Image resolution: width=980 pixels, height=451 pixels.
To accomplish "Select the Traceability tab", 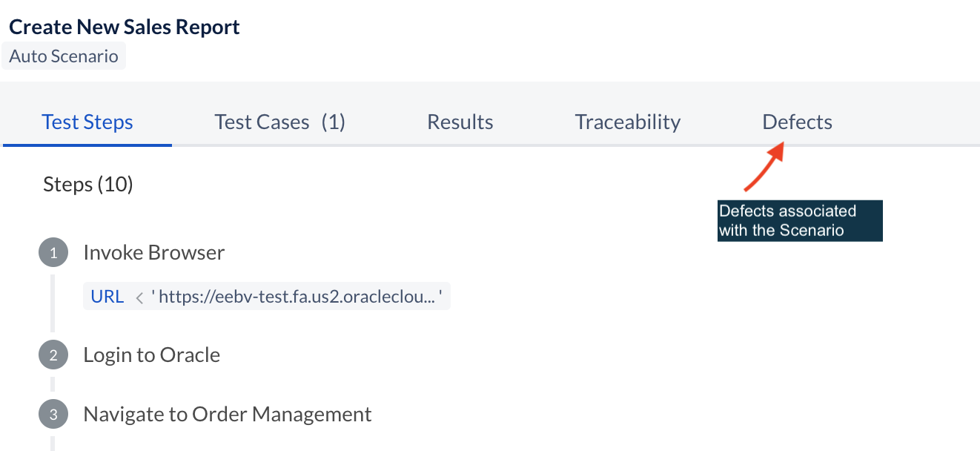I will [627, 122].
